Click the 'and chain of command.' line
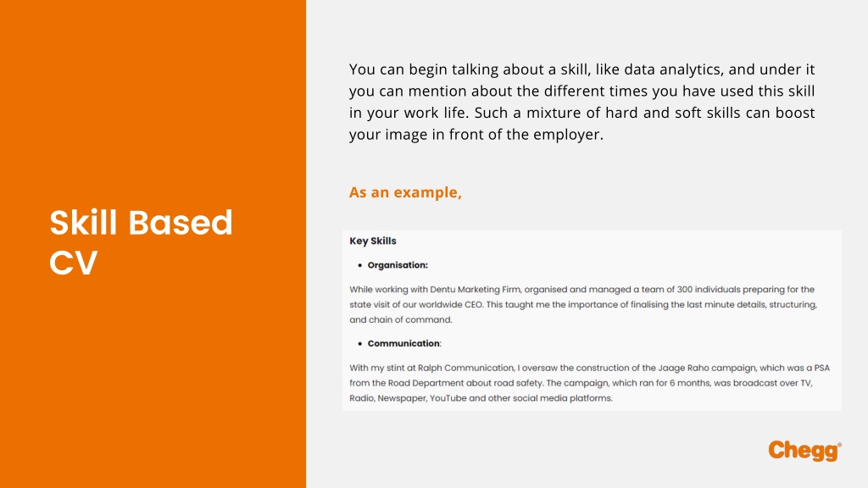868x488 pixels. tap(401, 319)
